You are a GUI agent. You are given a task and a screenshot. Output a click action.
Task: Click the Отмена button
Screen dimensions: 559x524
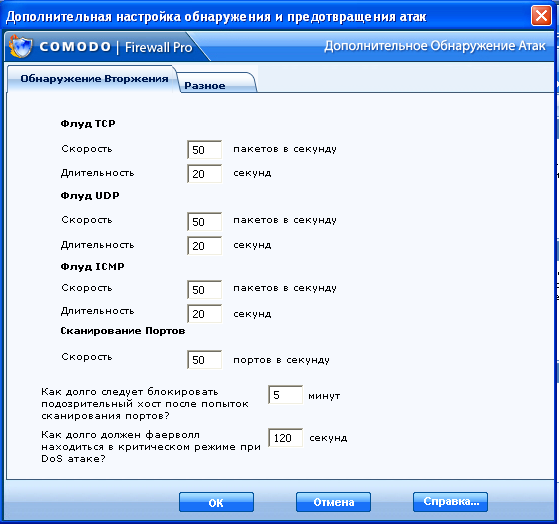pyautogui.click(x=333, y=502)
